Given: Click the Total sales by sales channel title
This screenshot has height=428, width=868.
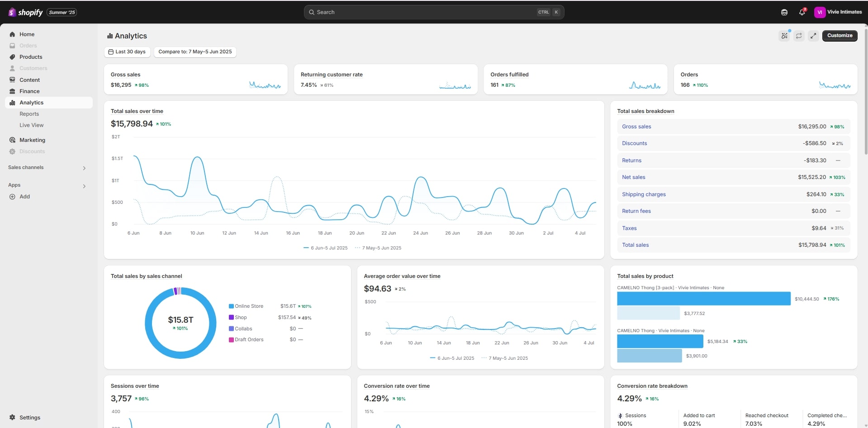Looking at the screenshot, I should click(x=147, y=276).
